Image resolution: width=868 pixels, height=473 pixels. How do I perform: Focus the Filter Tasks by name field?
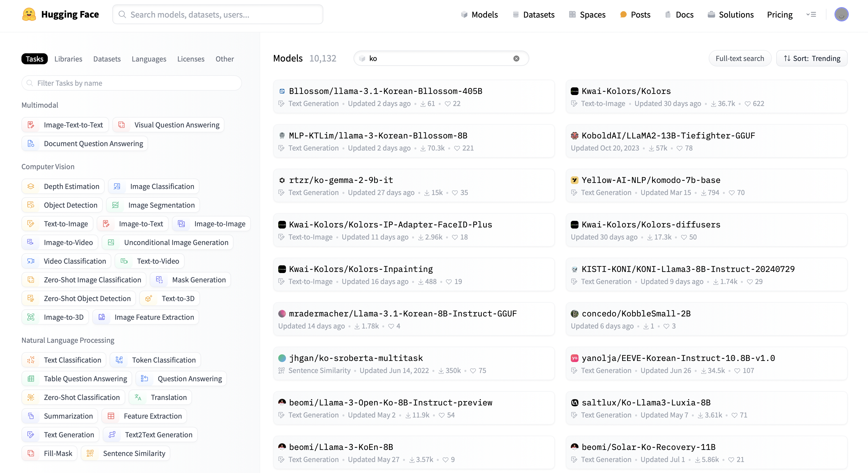(131, 83)
